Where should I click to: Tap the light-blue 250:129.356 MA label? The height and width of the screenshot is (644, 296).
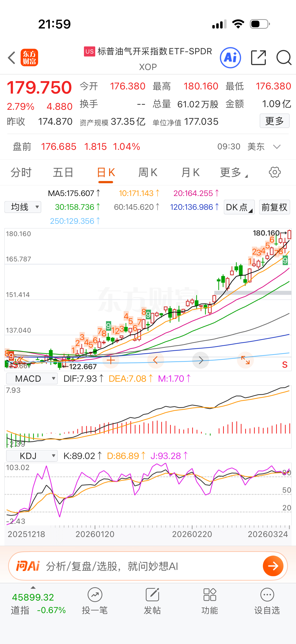(75, 221)
